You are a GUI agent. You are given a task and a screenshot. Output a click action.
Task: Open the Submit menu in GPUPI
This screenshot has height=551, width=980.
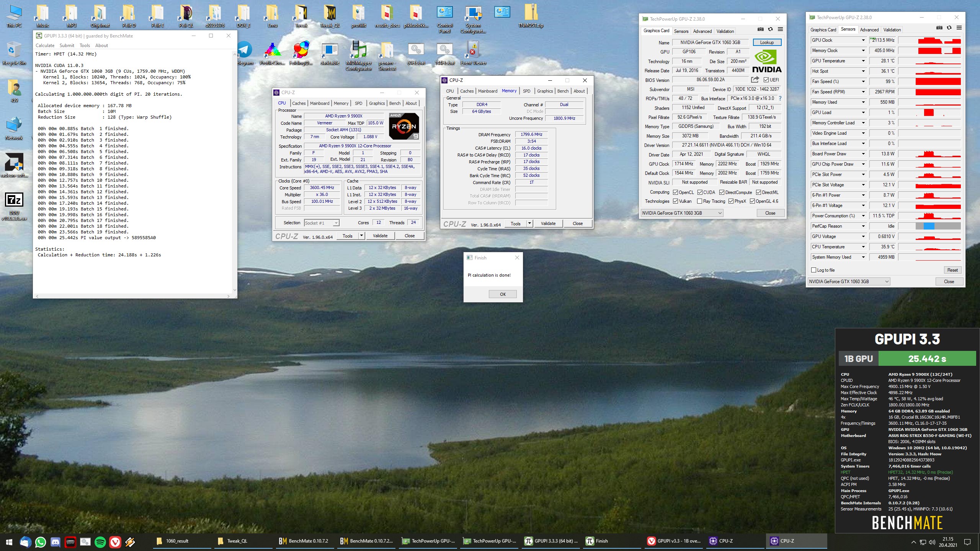tap(67, 46)
